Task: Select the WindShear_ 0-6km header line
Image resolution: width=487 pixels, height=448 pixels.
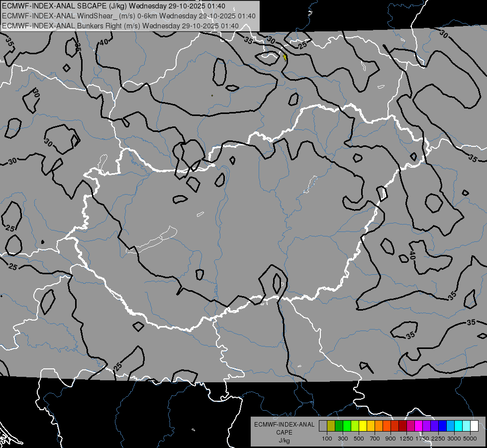Action: click(128, 16)
